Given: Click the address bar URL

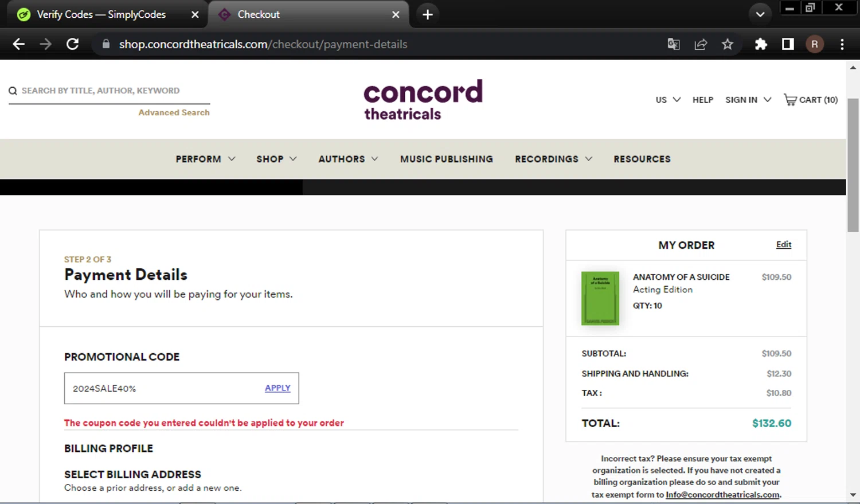Looking at the screenshot, I should (263, 44).
